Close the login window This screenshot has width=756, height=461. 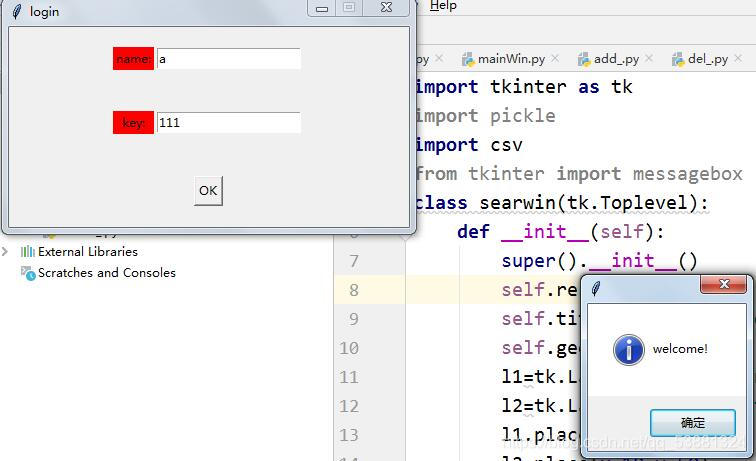tap(386, 8)
